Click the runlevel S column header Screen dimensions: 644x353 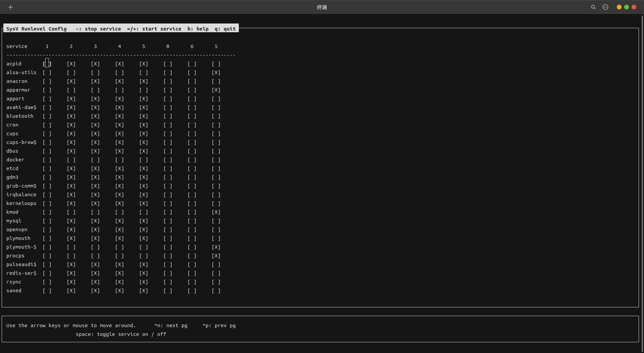point(216,46)
